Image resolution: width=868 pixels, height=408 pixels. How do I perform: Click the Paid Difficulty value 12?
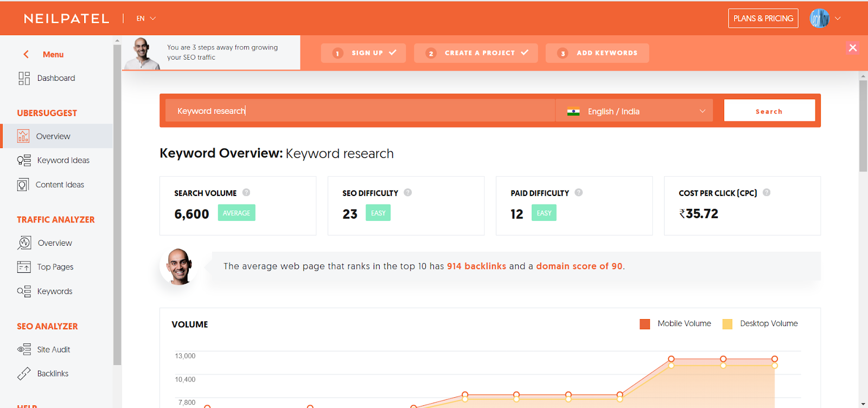517,214
